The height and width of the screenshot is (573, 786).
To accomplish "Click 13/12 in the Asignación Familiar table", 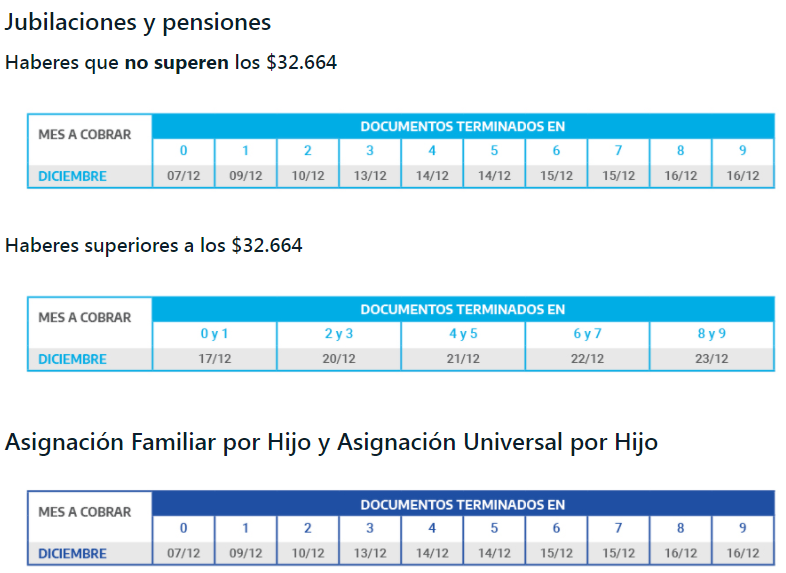I will (370, 553).
